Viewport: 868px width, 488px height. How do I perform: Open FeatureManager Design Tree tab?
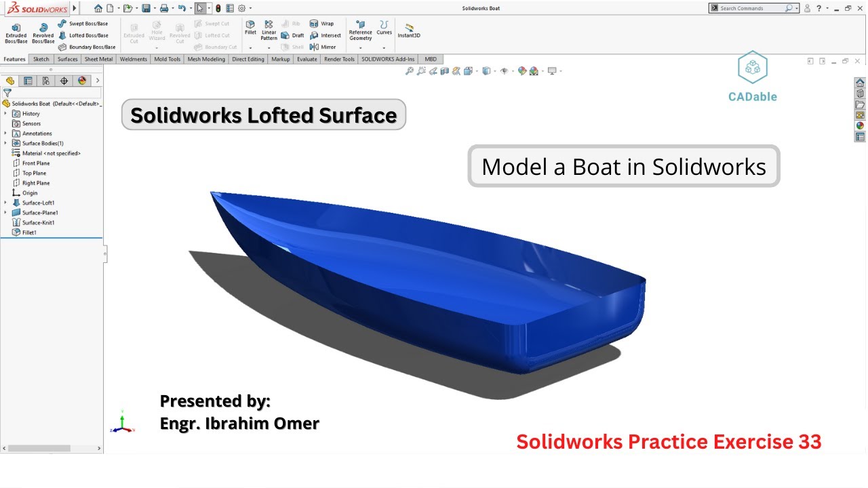pos(10,81)
